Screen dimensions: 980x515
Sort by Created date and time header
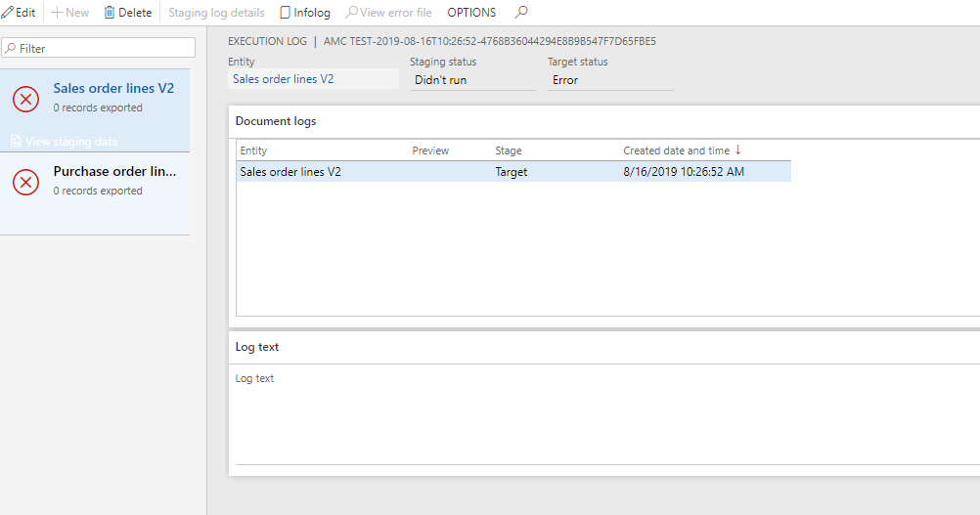pyautogui.click(x=676, y=150)
